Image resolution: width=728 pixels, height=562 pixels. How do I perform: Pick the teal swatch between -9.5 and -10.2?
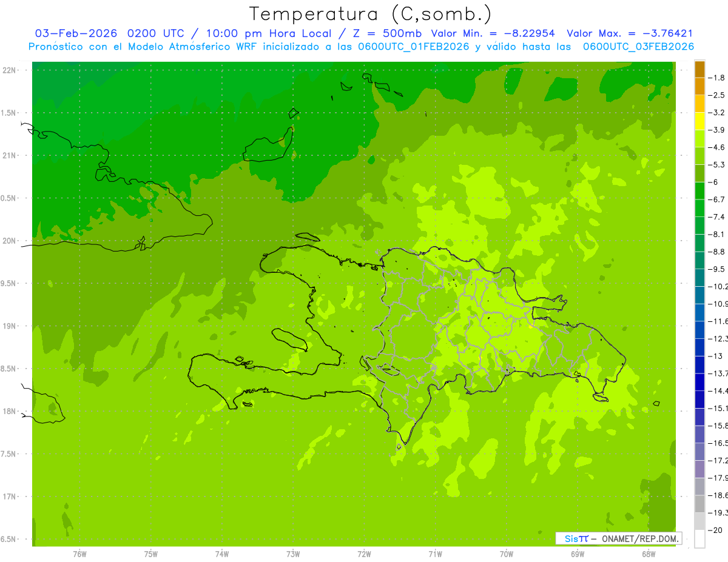click(699, 278)
